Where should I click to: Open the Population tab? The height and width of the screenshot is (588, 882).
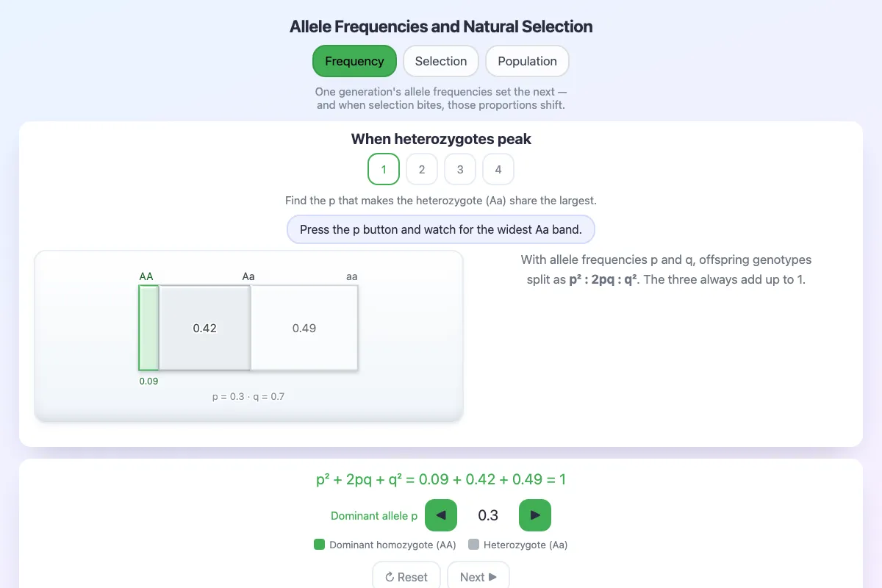tap(527, 61)
